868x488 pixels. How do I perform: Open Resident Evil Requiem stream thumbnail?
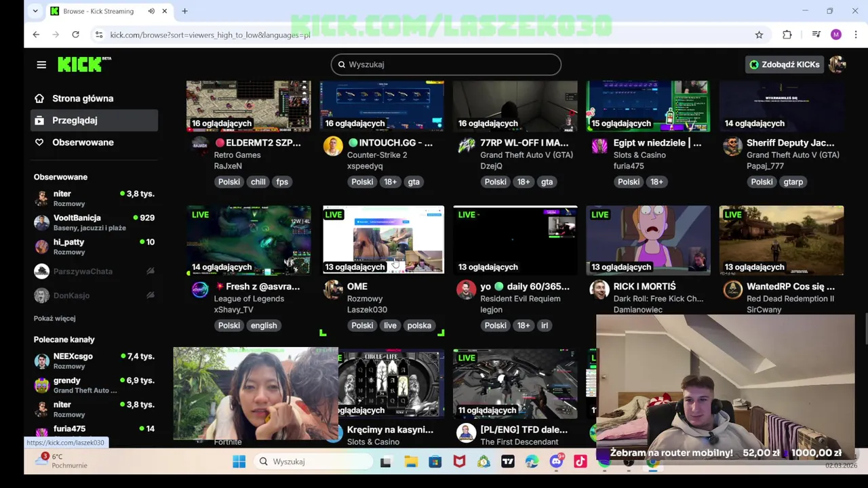tap(515, 241)
